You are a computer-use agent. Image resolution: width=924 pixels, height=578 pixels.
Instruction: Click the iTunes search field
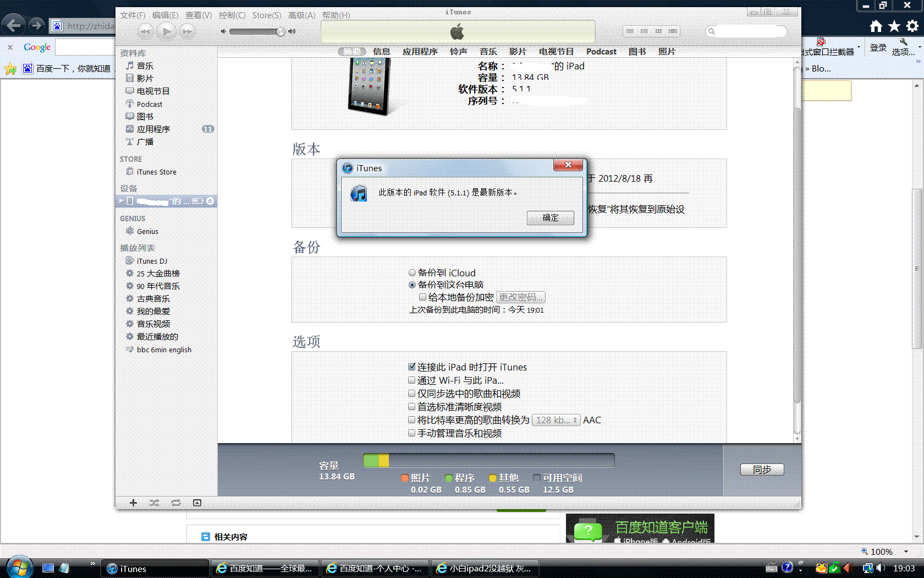[746, 31]
